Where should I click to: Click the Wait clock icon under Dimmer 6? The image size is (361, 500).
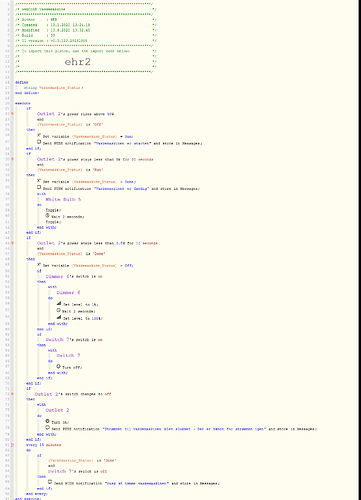58,310
